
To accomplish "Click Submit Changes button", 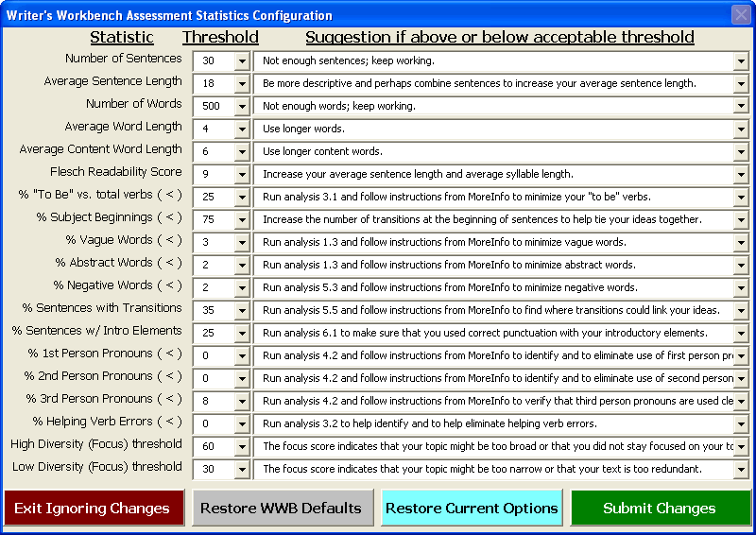I will tap(661, 508).
